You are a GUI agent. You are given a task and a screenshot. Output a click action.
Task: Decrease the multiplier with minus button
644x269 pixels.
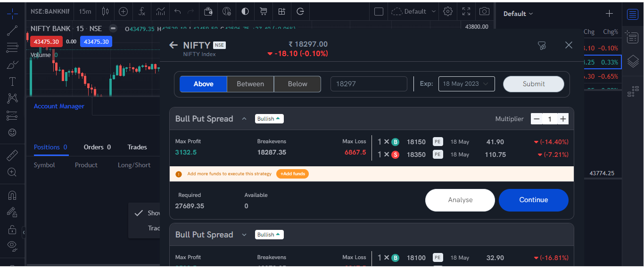[x=537, y=119]
